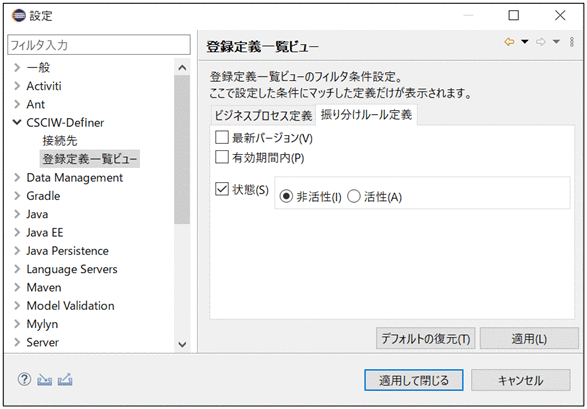Image resolution: width=587 pixels, height=409 pixels.
Task: Click the デフォルトの復元(T) button
Action: click(x=426, y=338)
